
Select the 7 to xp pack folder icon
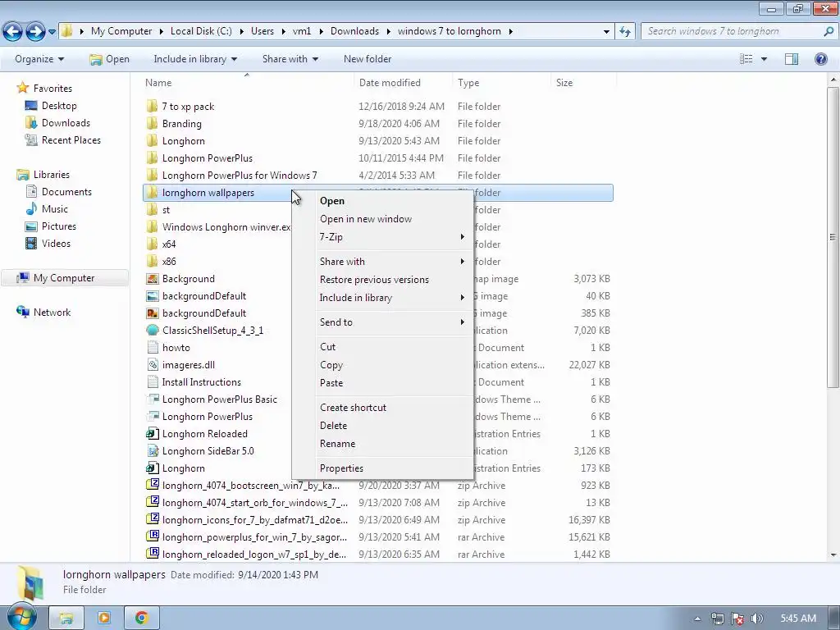tap(152, 106)
